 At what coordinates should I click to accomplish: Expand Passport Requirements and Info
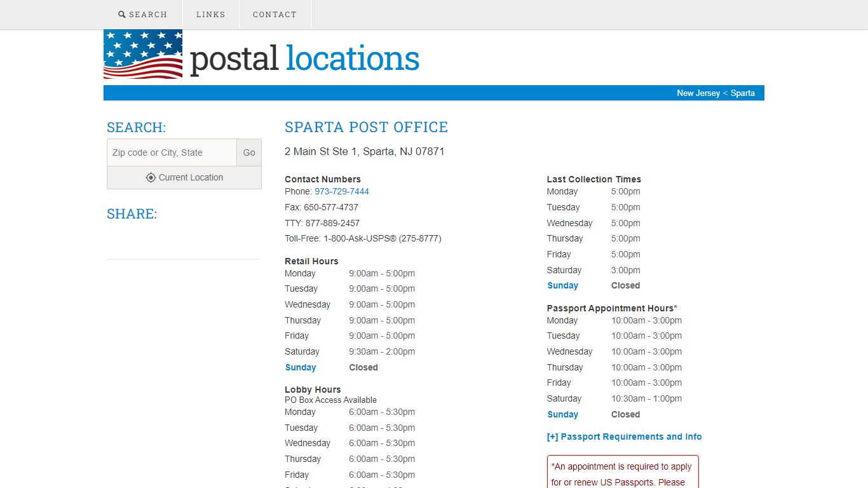(x=624, y=437)
